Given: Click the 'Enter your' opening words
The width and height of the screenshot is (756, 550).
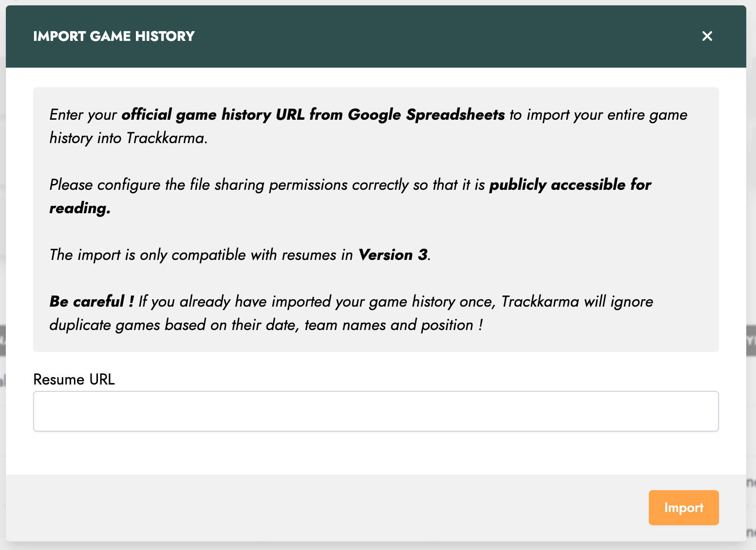Looking at the screenshot, I should [x=83, y=115].
